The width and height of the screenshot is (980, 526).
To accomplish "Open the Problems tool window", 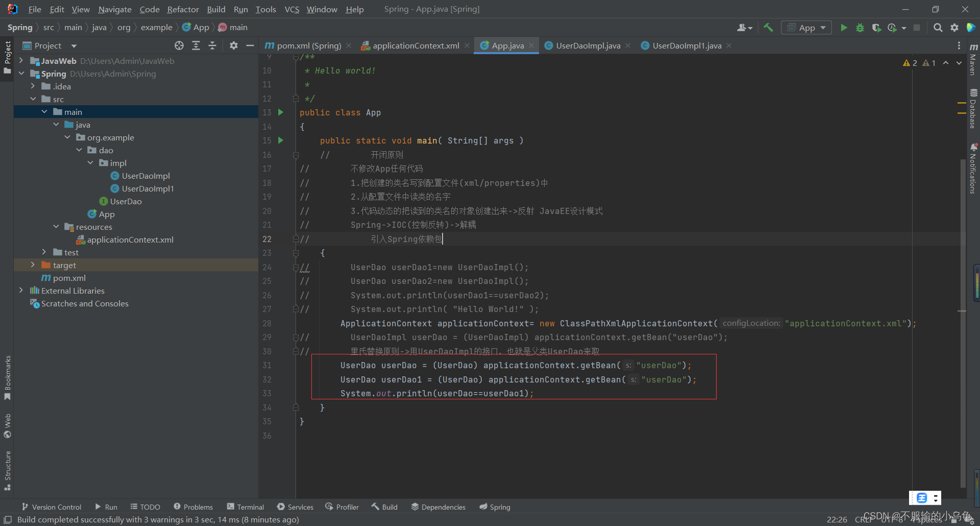I will (x=193, y=507).
